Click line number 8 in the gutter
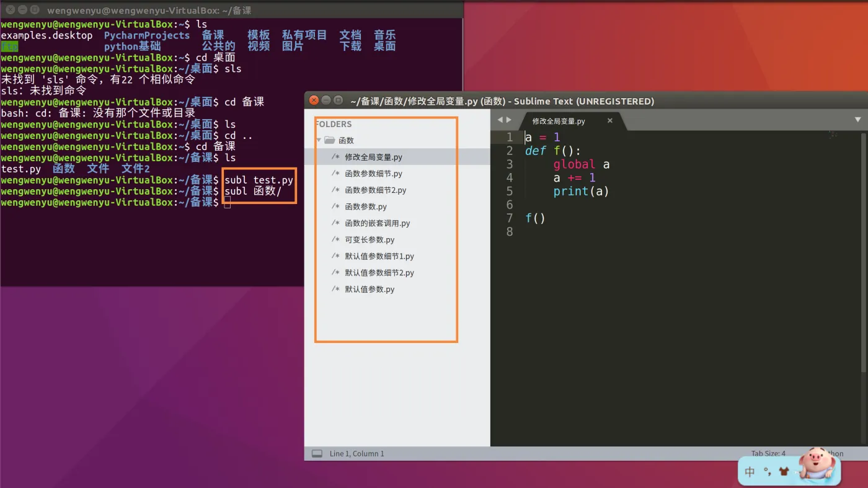Screen dimensions: 868x488 coord(510,232)
